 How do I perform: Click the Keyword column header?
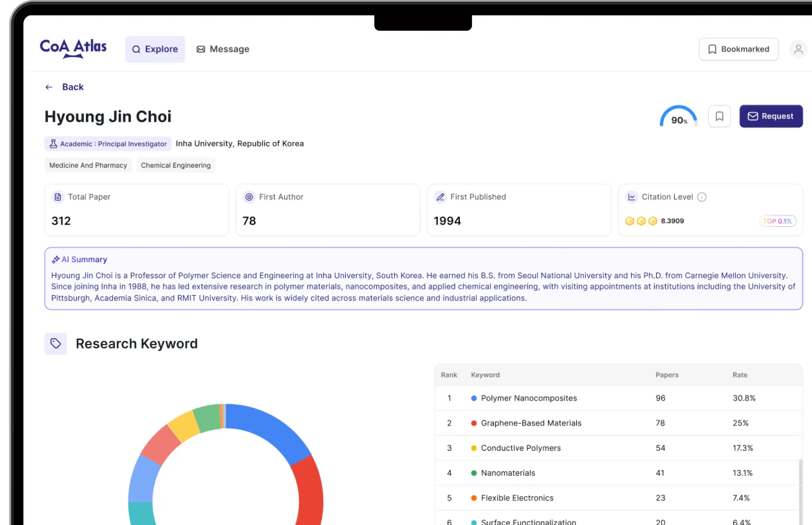point(485,375)
